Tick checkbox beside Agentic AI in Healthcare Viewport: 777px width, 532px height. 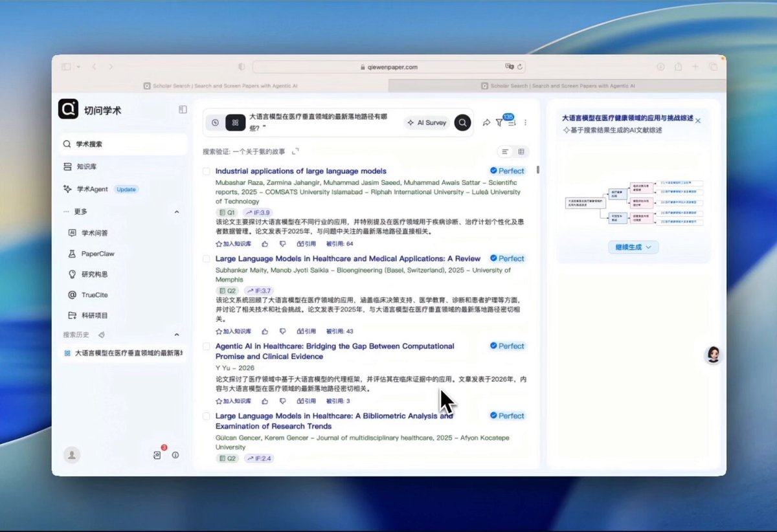206,346
